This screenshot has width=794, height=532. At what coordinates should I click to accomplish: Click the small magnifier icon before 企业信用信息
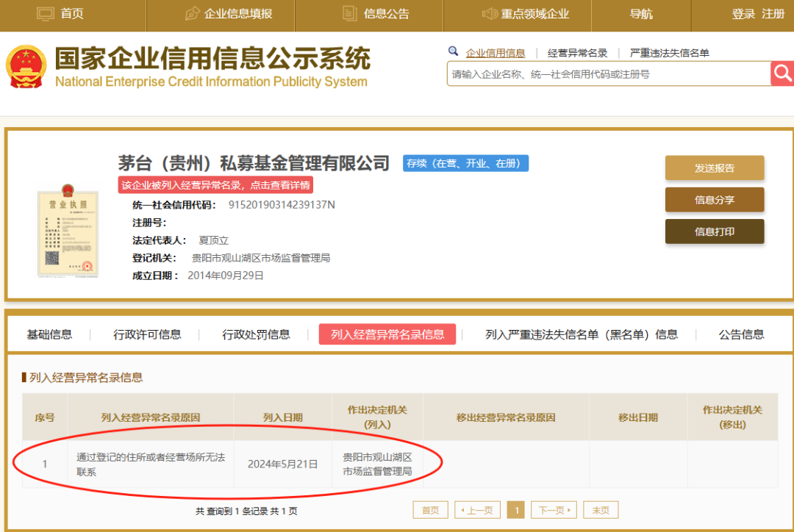click(x=454, y=51)
